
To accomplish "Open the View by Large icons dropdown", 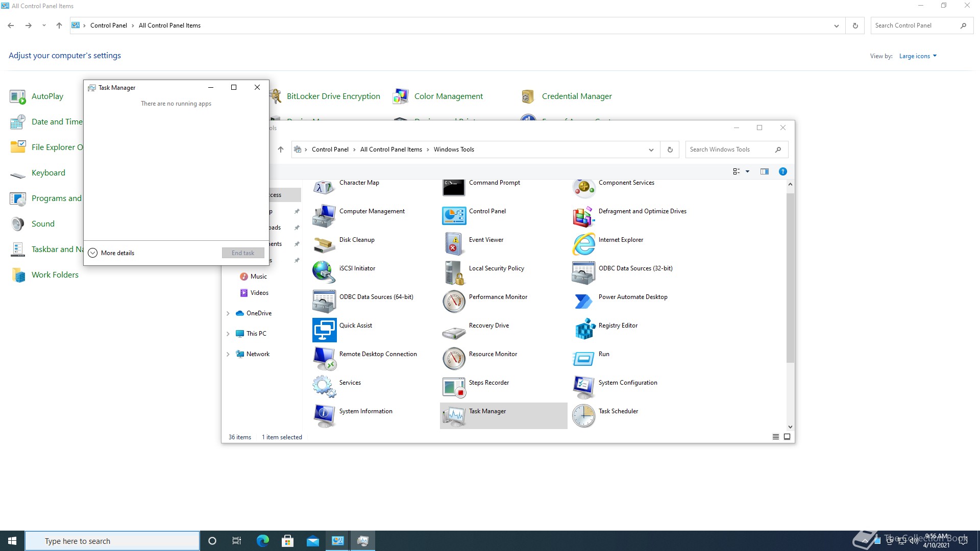I will click(918, 56).
